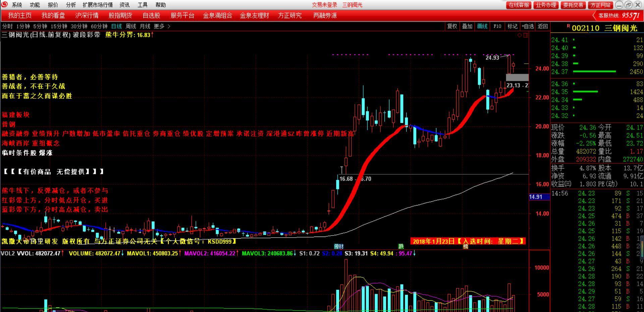Select the 60分钟 period
This screenshot has width=644, height=312.
99,26
